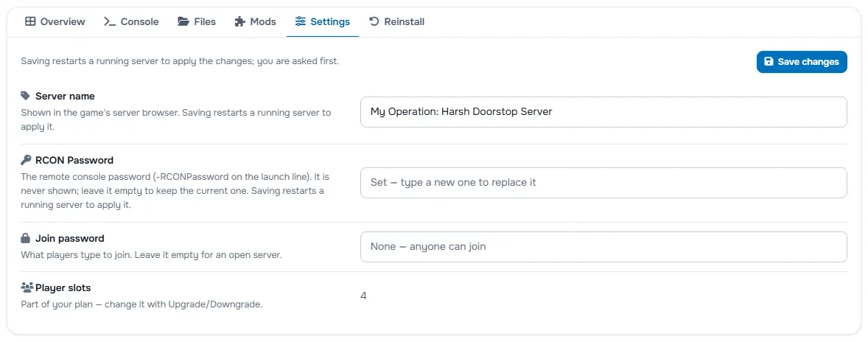Click the Save changes button
Viewport: 868px width, 342px height.
pos(802,62)
